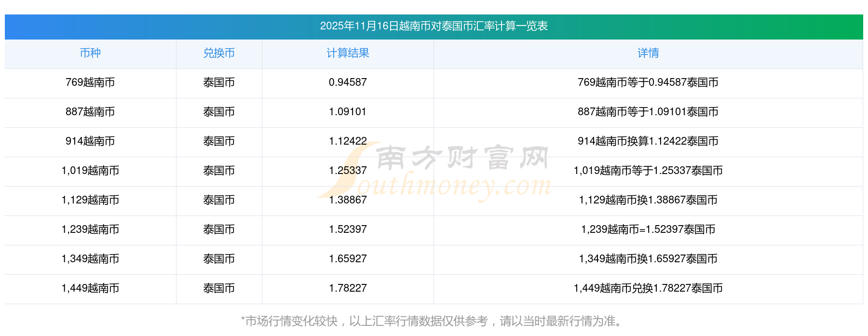Click the 1.52397 result value
The image size is (868, 336).
click(x=348, y=229)
